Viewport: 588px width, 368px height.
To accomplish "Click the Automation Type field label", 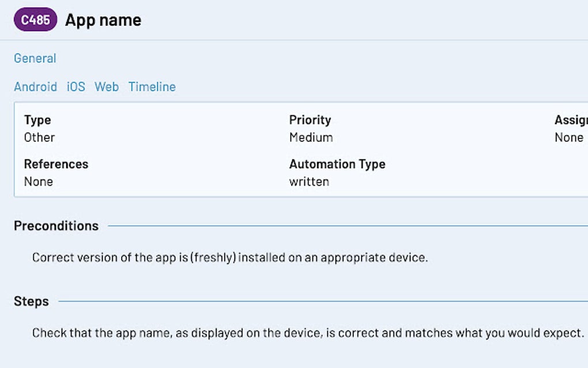I will [337, 164].
